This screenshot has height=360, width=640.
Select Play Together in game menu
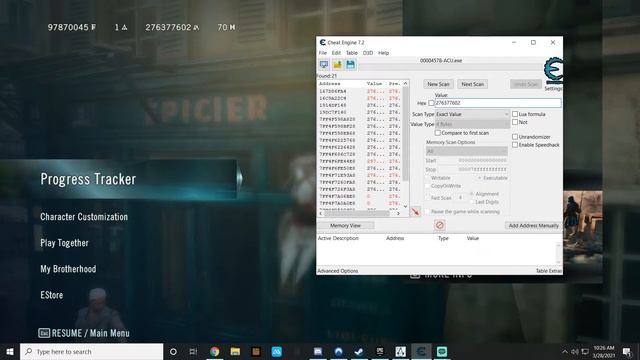click(64, 243)
